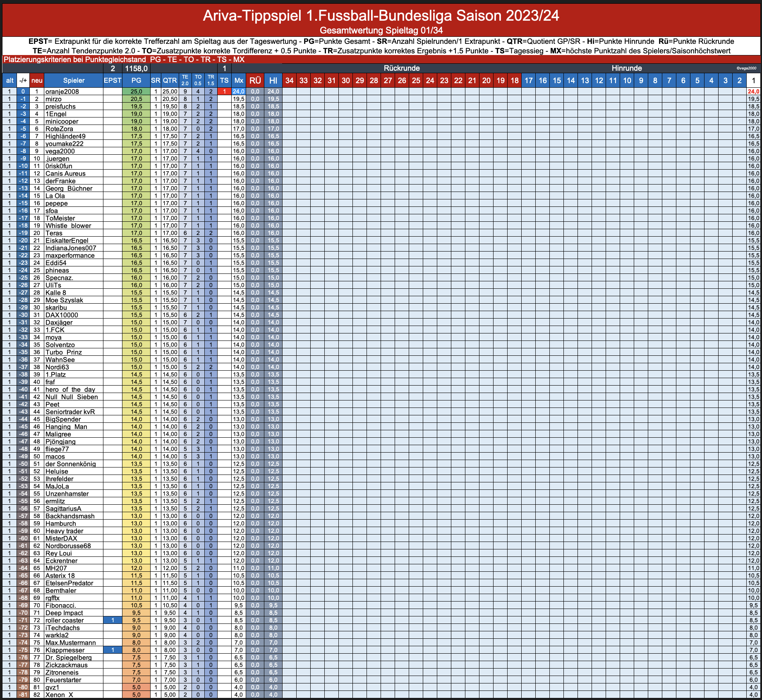Click player name 'Feuerstarter'
The image size is (762, 700).
click(63, 680)
